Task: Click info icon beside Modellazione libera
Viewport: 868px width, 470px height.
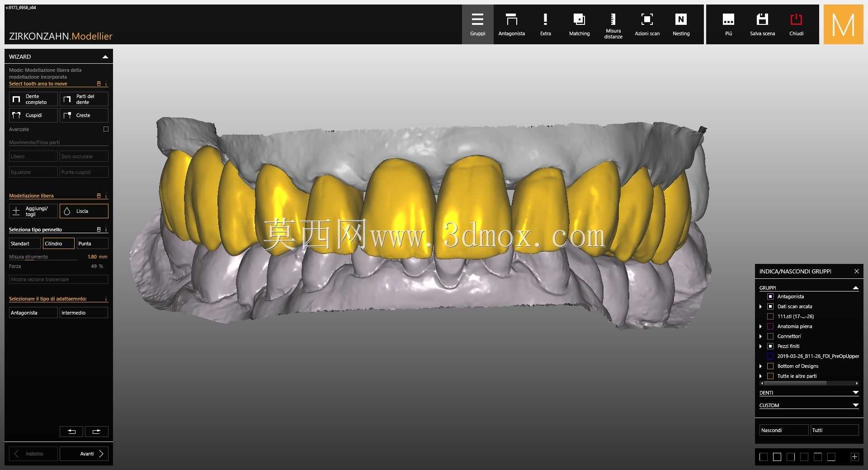Action: (x=106, y=196)
